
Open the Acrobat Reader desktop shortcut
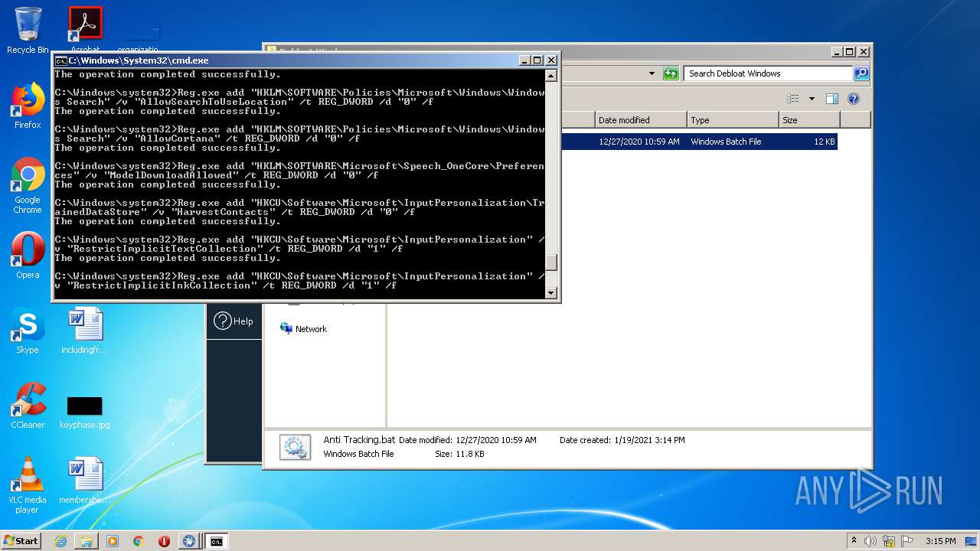[85, 29]
